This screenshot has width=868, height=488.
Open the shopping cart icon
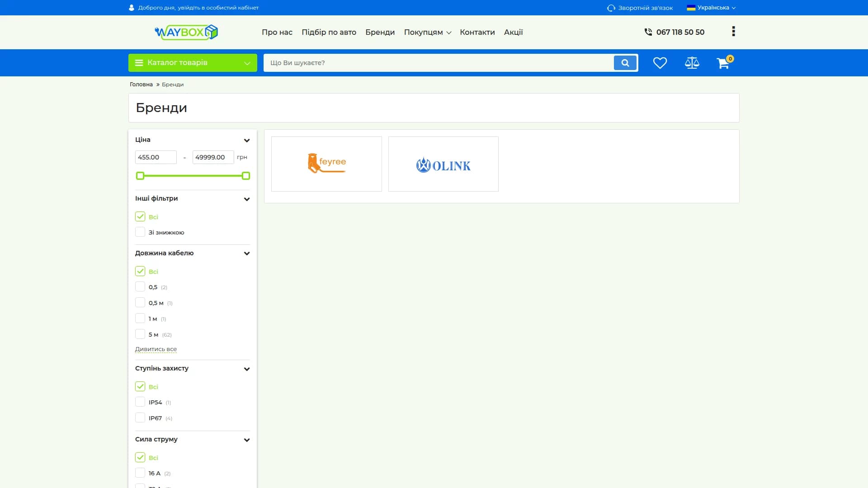723,63
